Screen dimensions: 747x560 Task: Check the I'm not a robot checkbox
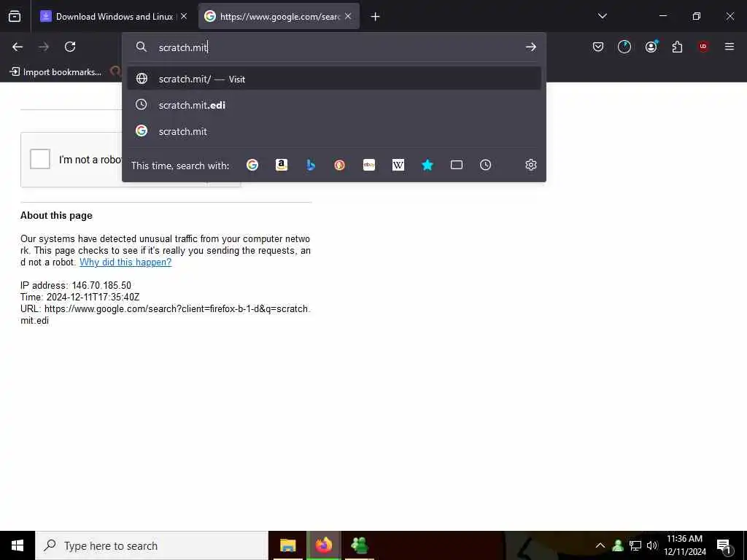[40, 159]
